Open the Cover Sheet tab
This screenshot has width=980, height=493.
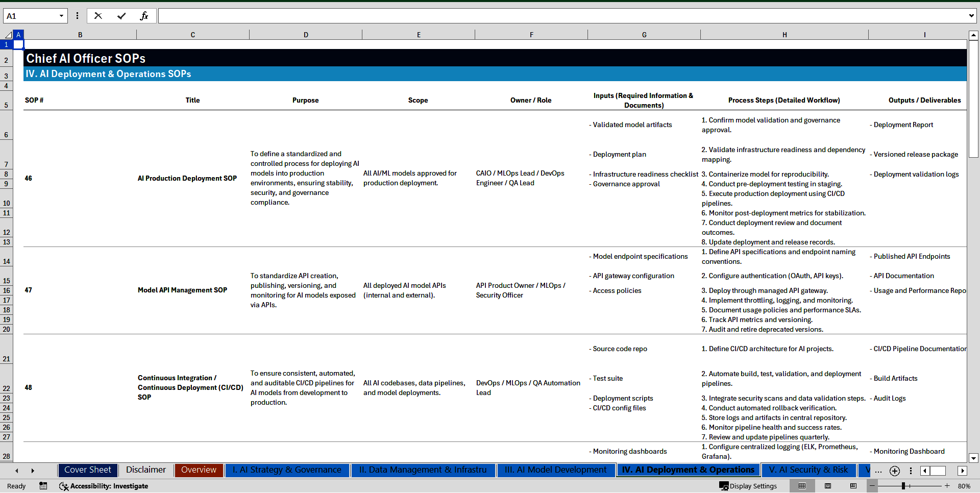(87, 470)
